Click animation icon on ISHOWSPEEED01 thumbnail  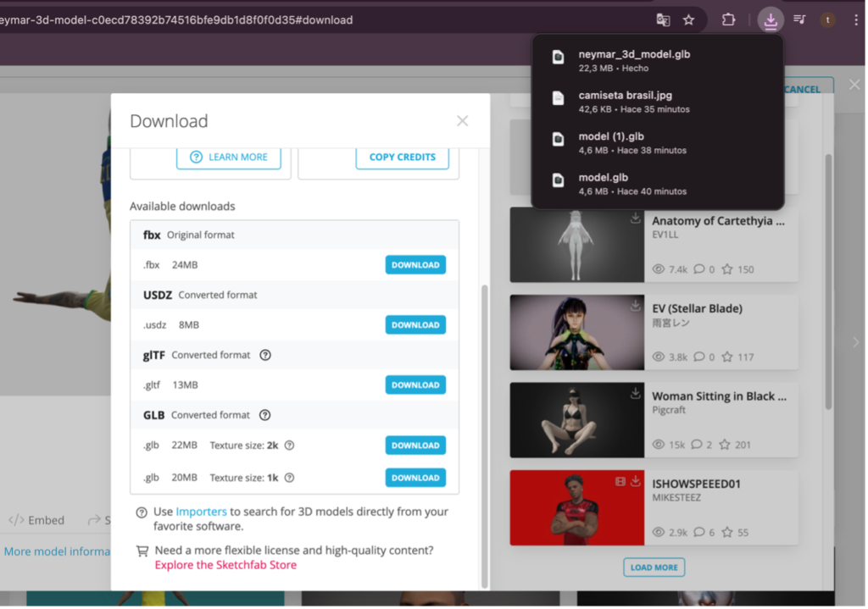point(621,483)
